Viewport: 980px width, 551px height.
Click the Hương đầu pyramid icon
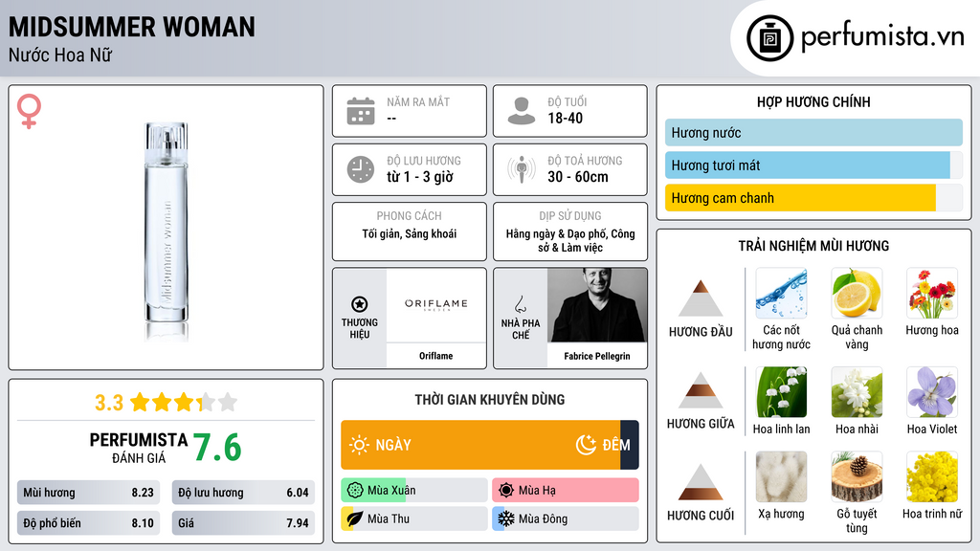[701, 298]
